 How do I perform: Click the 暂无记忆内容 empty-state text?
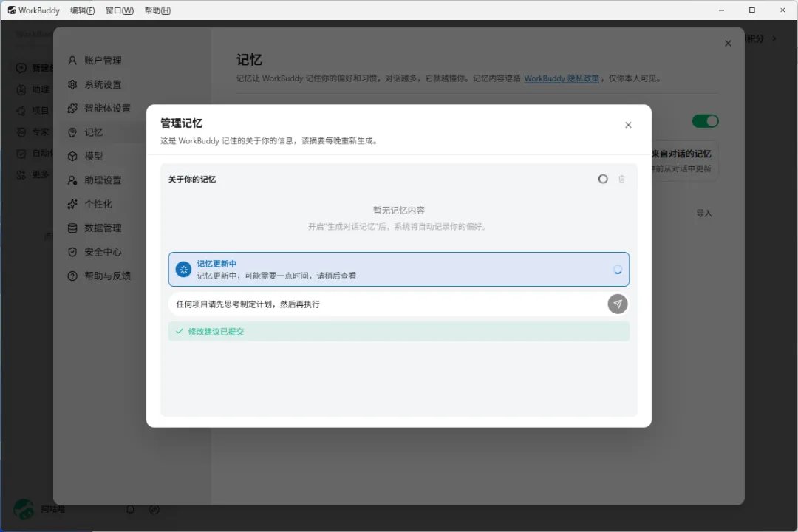(399, 211)
